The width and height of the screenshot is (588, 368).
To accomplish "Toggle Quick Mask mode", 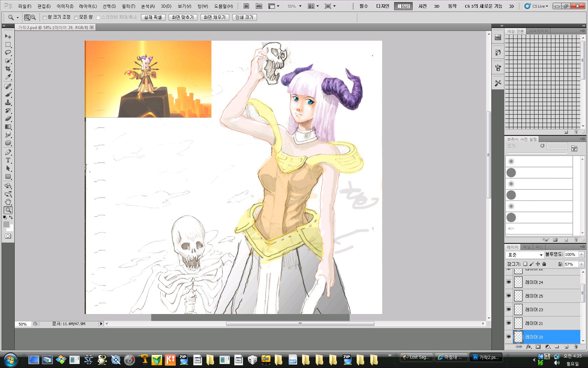I will (x=8, y=236).
